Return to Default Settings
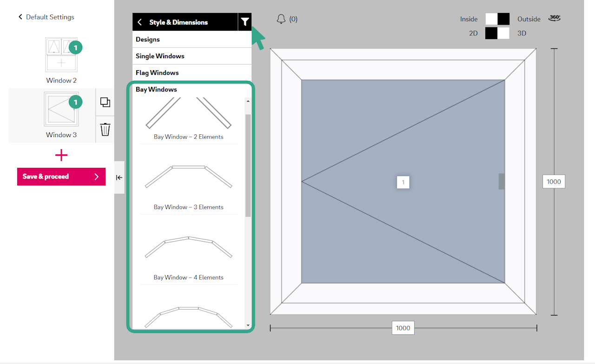Viewport: 595px width, 364px height. coord(46,17)
